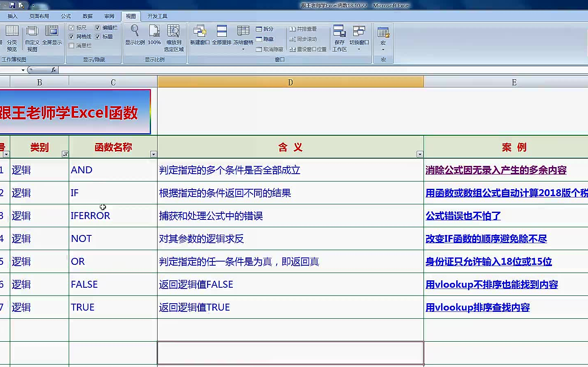The width and height of the screenshot is (588, 367).
Task: Open the Name Box dropdown arrow
Action: pos(23,70)
